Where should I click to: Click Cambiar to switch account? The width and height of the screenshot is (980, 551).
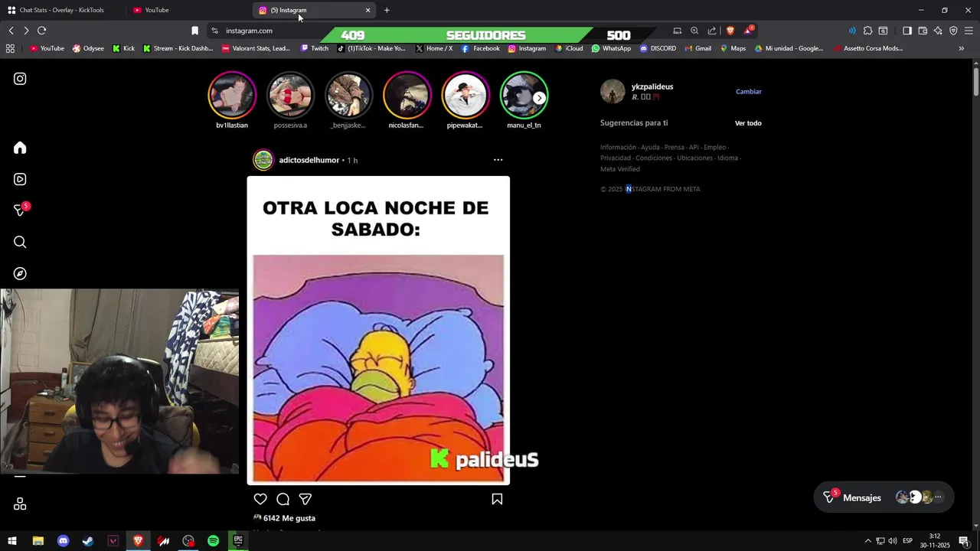coord(749,91)
